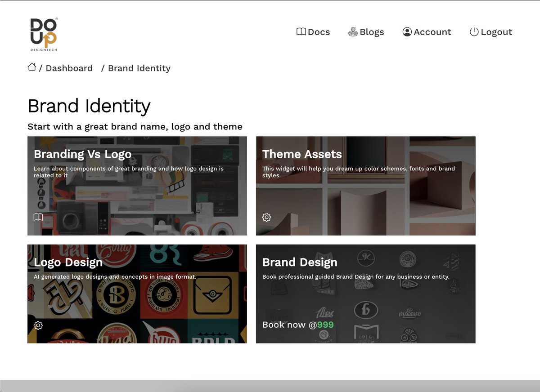
Task: Click the gear icon on Theme Assets card
Action: point(267,218)
